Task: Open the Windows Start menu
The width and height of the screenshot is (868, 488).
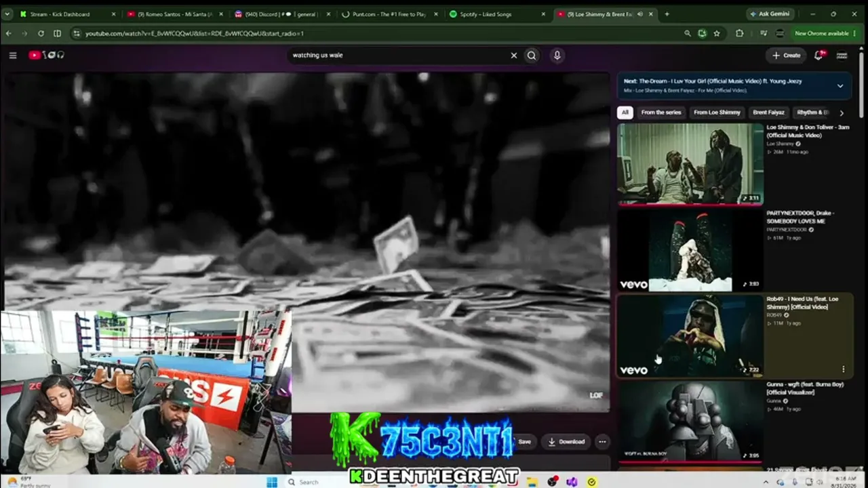Action: (272, 482)
